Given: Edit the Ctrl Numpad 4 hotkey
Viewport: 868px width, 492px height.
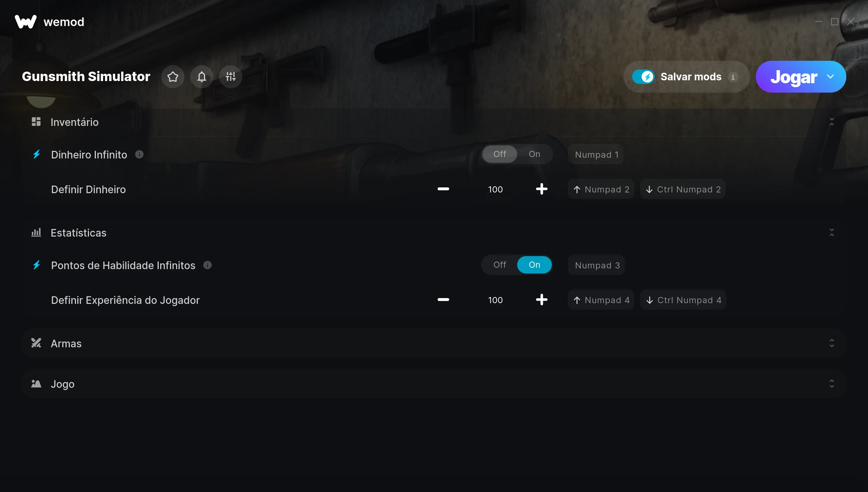Looking at the screenshot, I should pyautogui.click(x=683, y=300).
